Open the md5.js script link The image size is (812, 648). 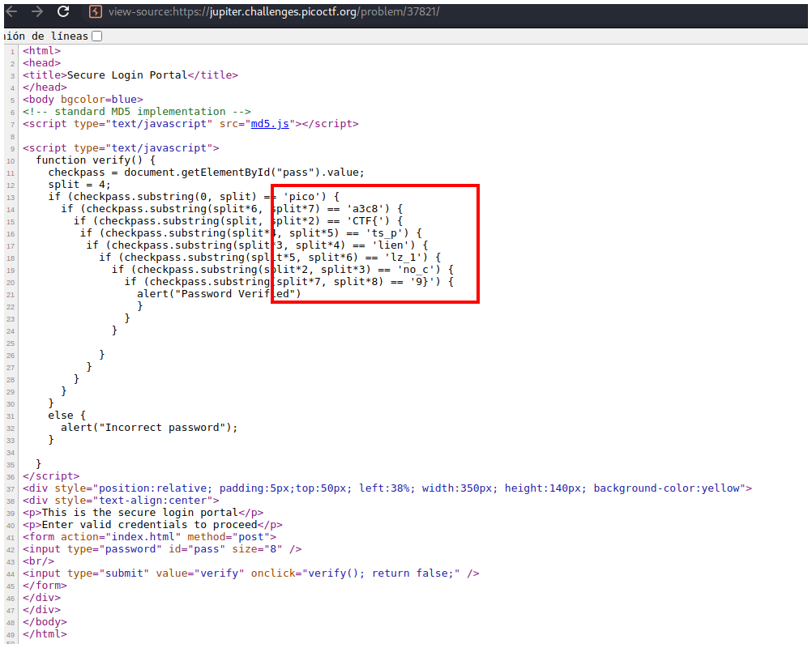[x=270, y=124]
